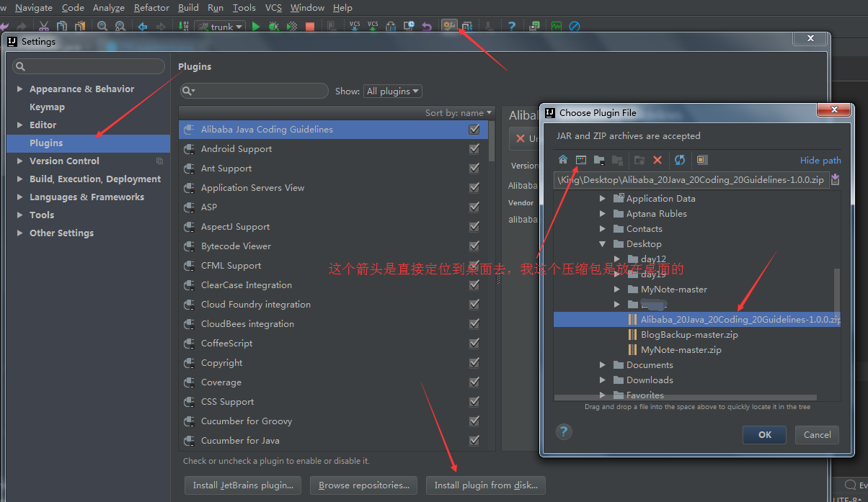Toggle show hidden files icon in file chooser
868x502 pixels.
coord(702,160)
